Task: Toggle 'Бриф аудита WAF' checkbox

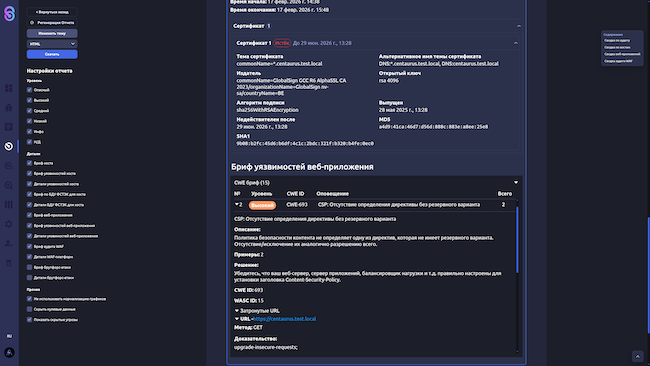Action: pyautogui.click(x=29, y=246)
